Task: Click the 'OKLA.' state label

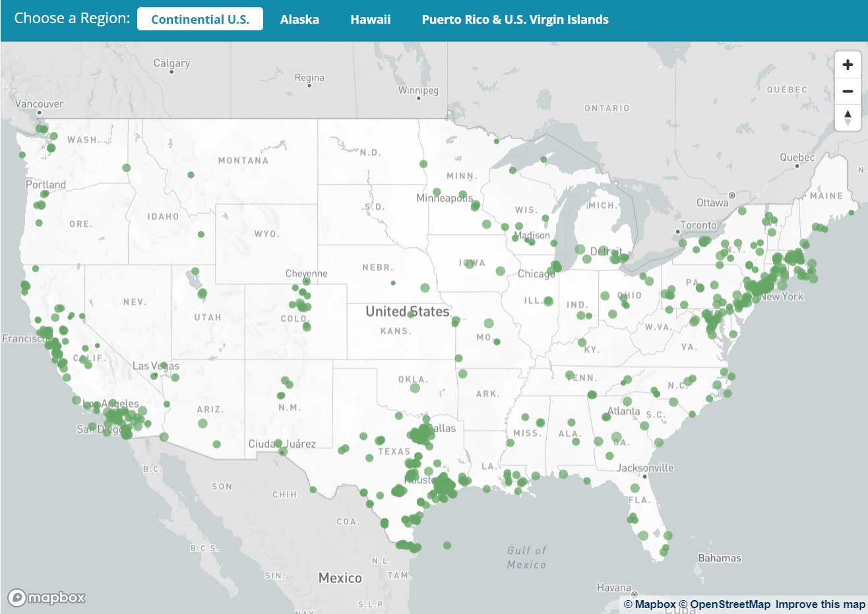Action: (x=413, y=380)
